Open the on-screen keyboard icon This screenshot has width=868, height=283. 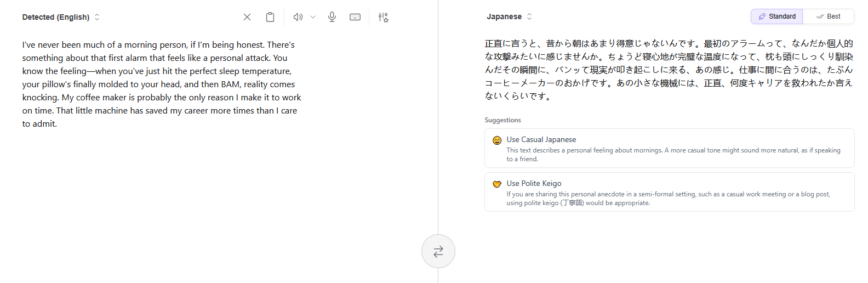click(355, 17)
